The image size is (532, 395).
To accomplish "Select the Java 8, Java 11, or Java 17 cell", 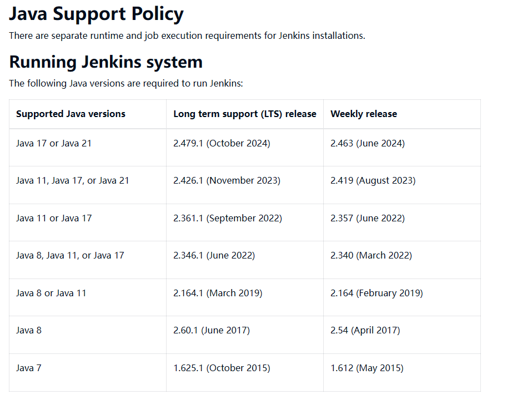I will pos(70,255).
